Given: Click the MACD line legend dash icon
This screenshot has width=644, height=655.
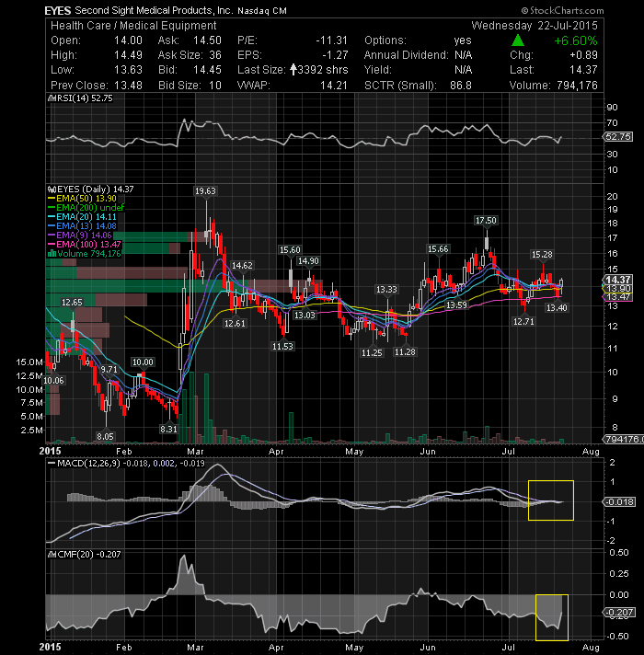Looking at the screenshot, I should coord(52,464).
